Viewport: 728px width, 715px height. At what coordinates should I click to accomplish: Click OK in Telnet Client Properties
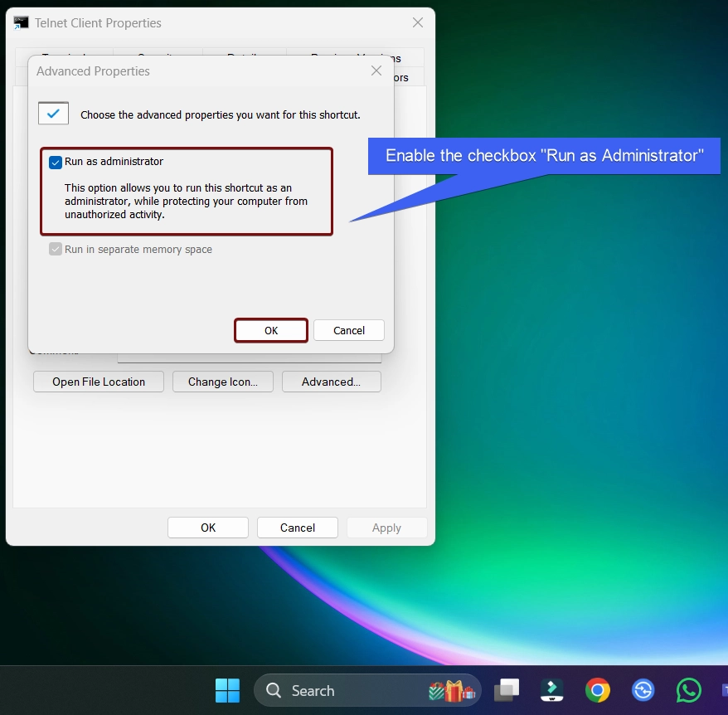[208, 528]
